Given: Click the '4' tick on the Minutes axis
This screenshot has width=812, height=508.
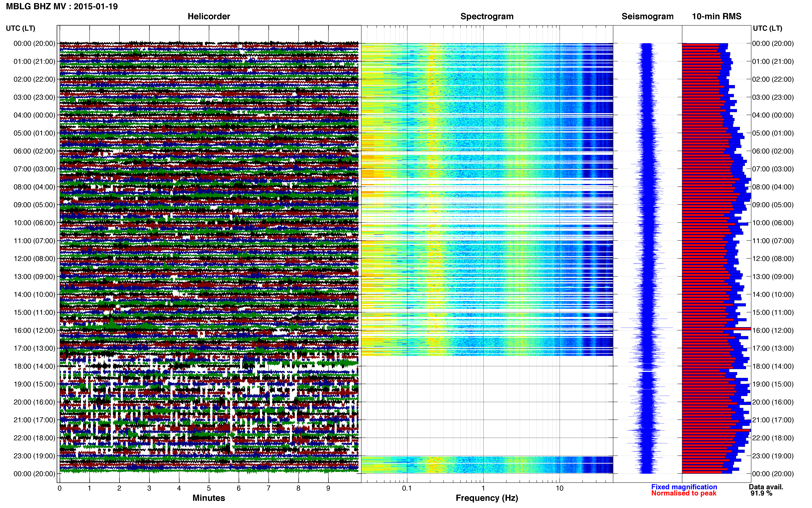Looking at the screenshot, I should click(179, 488).
